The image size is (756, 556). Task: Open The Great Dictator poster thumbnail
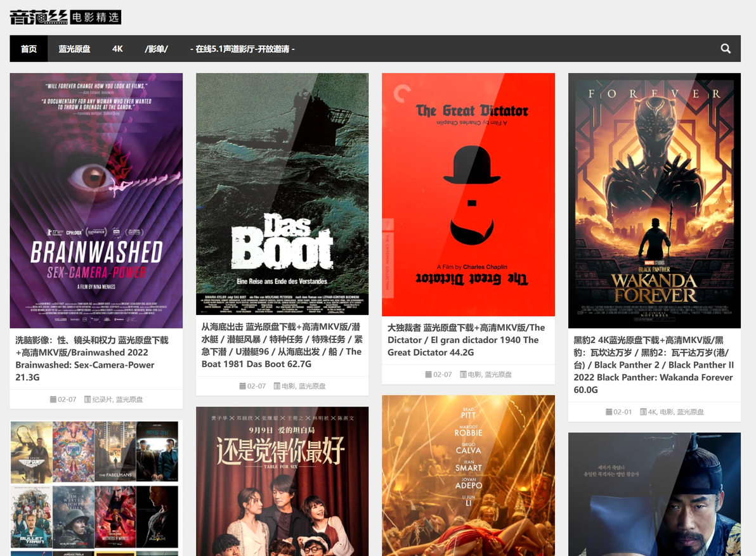click(x=468, y=195)
